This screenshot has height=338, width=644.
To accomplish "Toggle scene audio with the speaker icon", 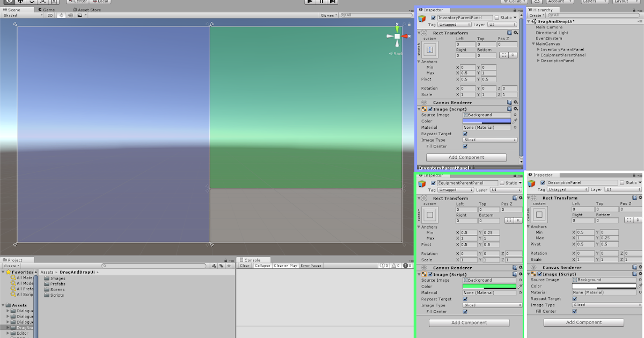I will (x=71, y=16).
